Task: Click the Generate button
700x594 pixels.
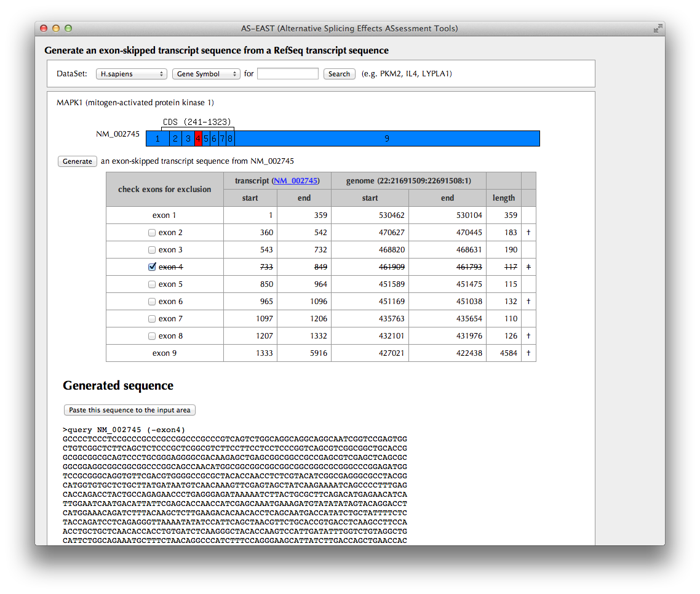Action: click(78, 161)
